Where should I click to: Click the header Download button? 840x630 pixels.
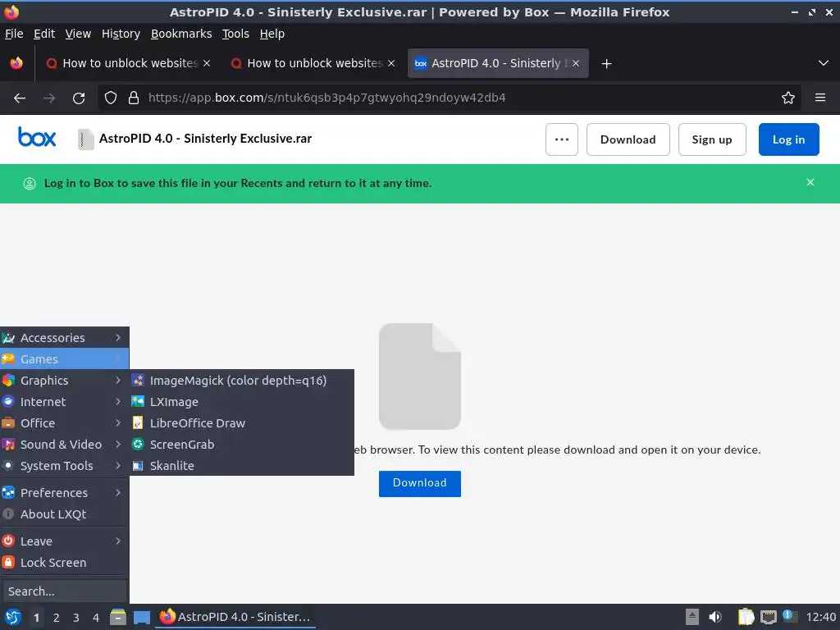[x=628, y=139]
